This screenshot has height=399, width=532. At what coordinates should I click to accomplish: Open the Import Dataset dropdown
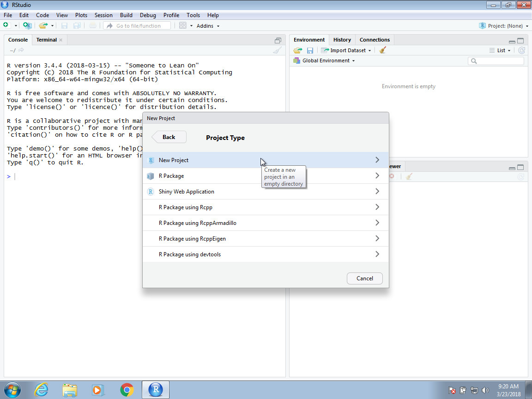[346, 50]
